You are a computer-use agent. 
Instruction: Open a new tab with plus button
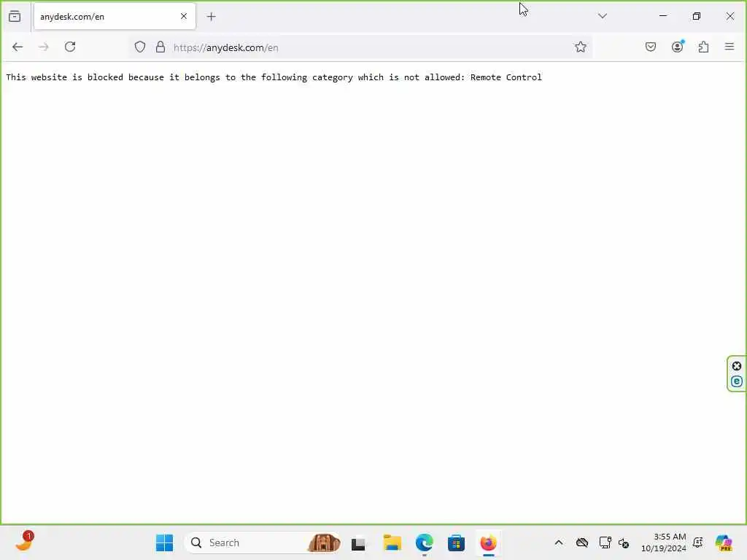pos(211,17)
